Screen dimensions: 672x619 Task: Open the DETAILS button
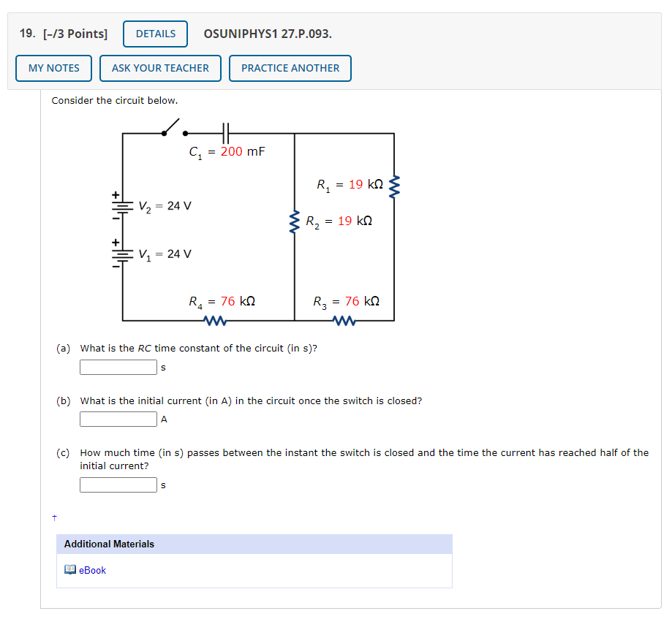[155, 34]
